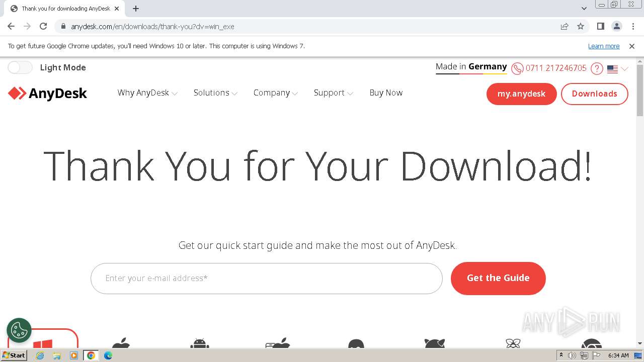The width and height of the screenshot is (644, 362).
Task: Share this page icon
Action: (565, 27)
